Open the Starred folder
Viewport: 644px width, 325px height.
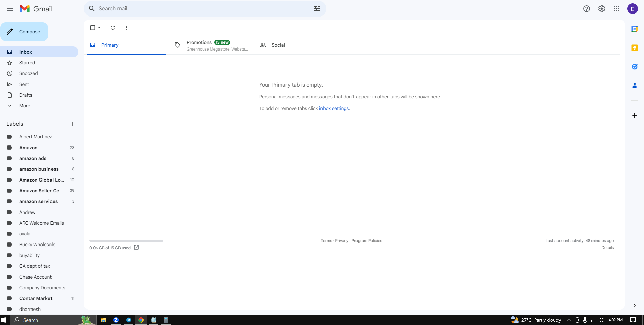[39, 63]
